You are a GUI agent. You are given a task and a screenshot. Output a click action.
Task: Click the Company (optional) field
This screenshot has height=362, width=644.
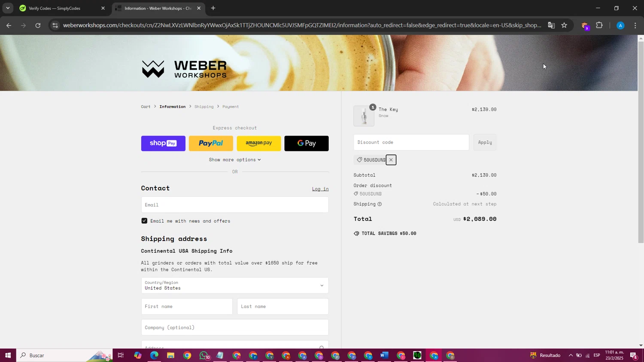[235, 327]
